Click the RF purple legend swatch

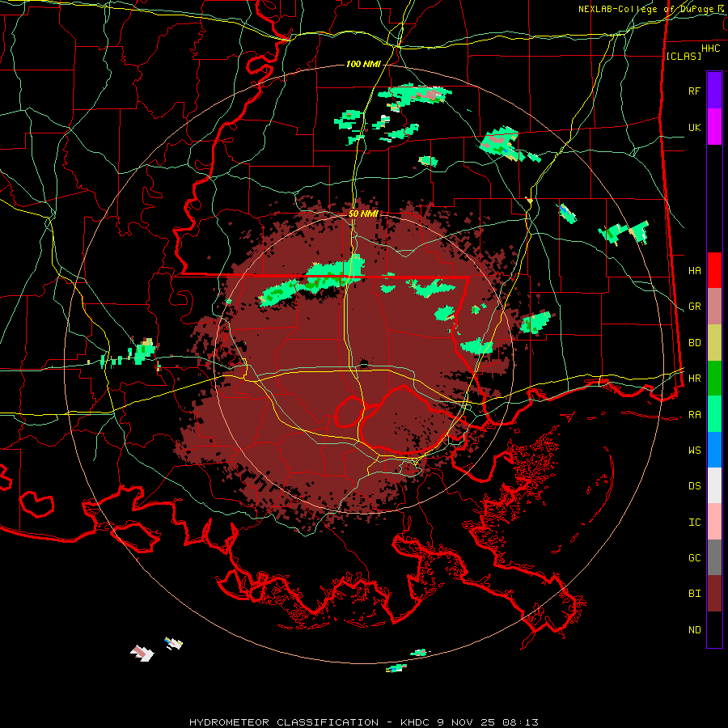pyautogui.click(x=714, y=91)
